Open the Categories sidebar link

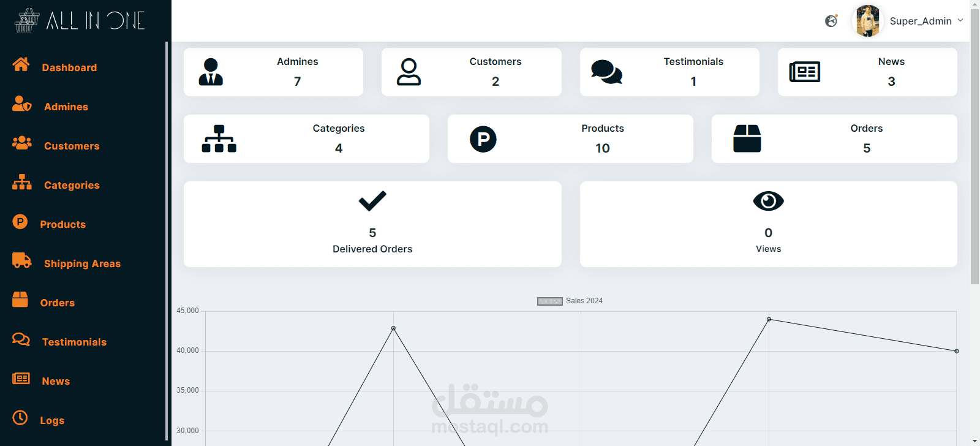pos(72,185)
